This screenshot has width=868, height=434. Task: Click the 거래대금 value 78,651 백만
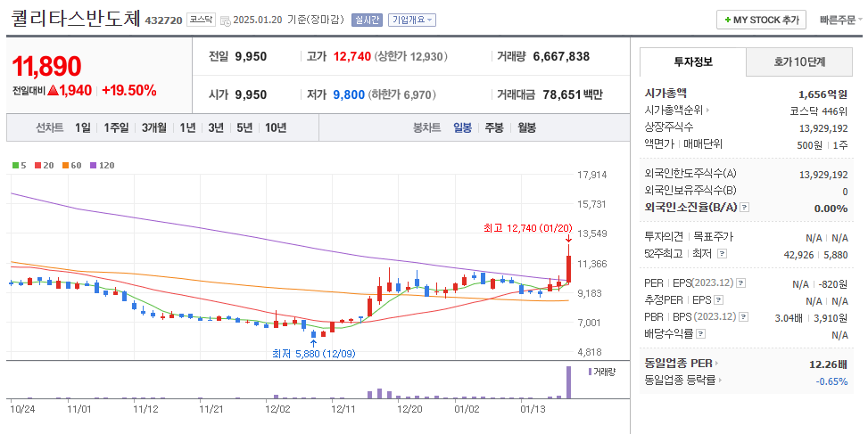pyautogui.click(x=573, y=94)
